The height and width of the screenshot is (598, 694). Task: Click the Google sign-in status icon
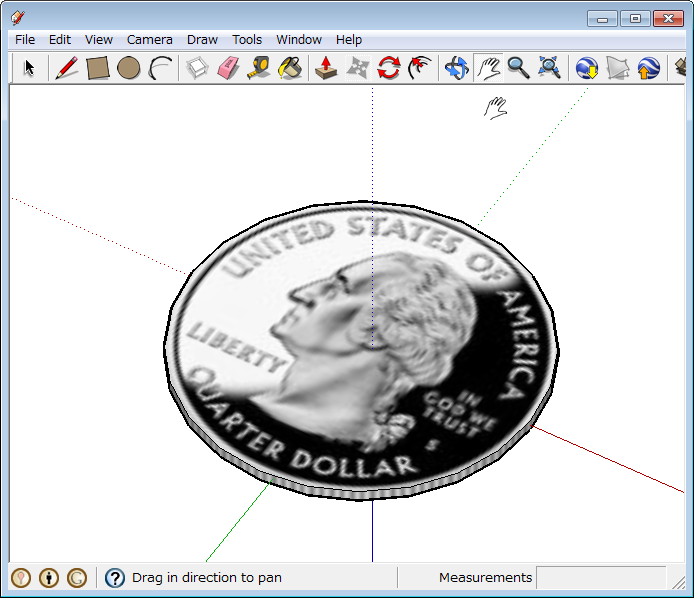point(77,578)
